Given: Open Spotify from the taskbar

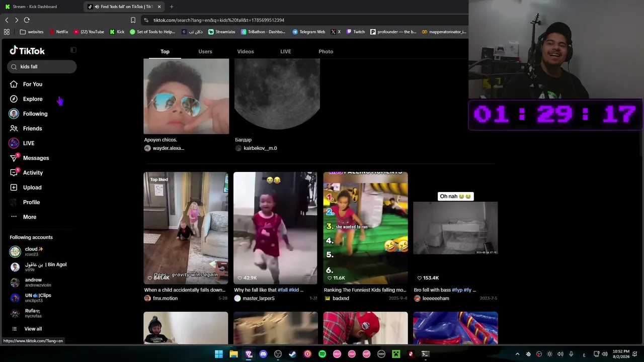Looking at the screenshot, I should click(x=322, y=354).
